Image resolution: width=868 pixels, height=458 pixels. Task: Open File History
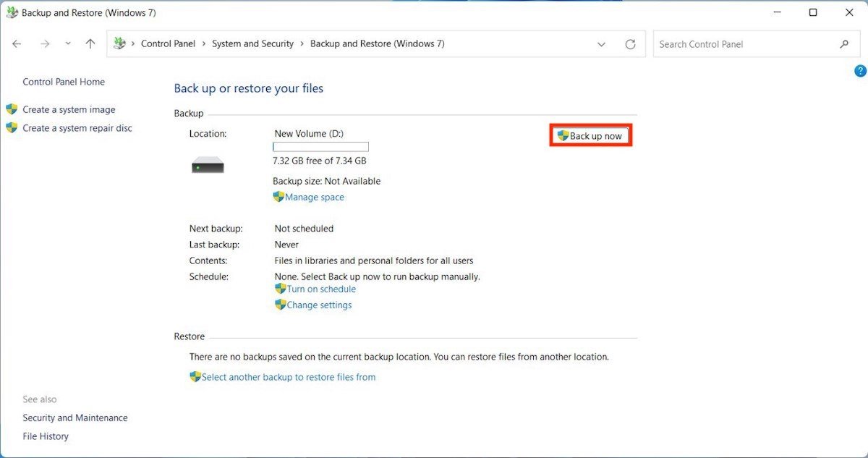pyautogui.click(x=46, y=436)
